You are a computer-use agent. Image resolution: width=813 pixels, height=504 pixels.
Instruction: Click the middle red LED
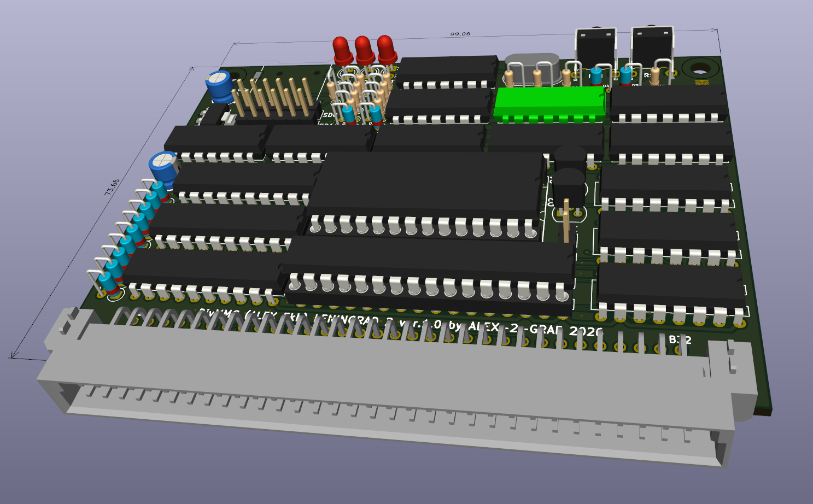pyautogui.click(x=365, y=49)
